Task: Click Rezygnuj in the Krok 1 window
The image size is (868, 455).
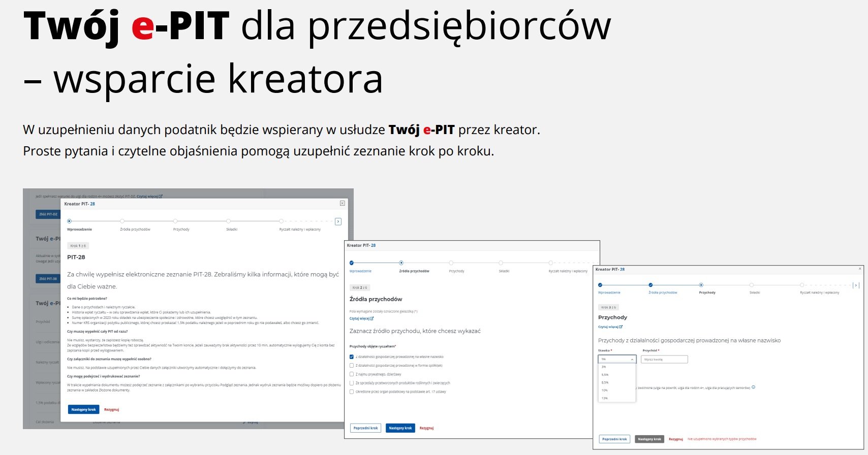Action: pos(111,409)
